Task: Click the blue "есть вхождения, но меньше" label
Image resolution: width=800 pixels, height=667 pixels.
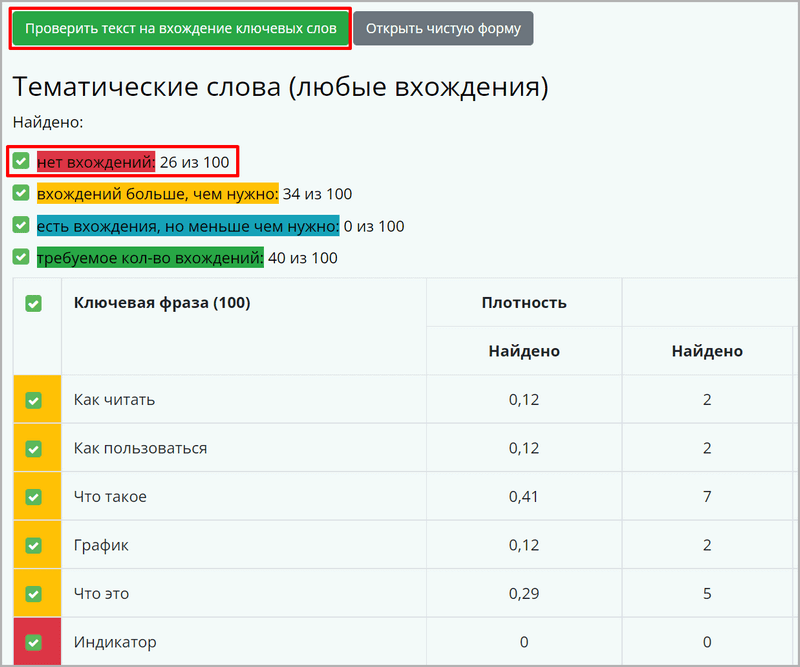Action: pyautogui.click(x=188, y=226)
